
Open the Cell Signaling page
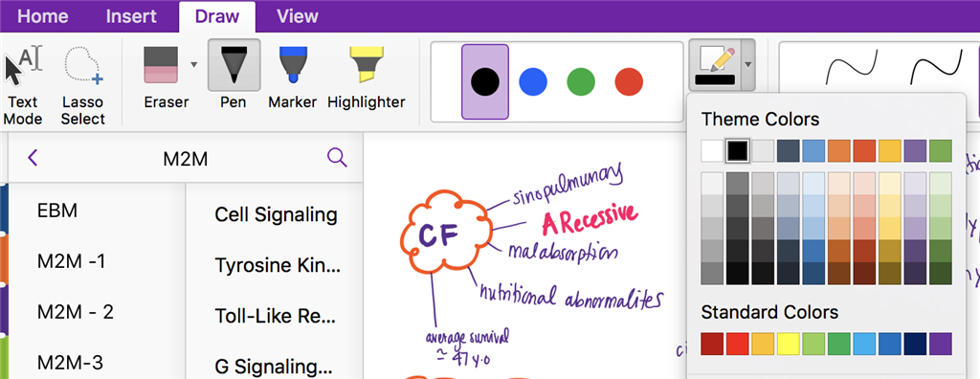click(276, 214)
